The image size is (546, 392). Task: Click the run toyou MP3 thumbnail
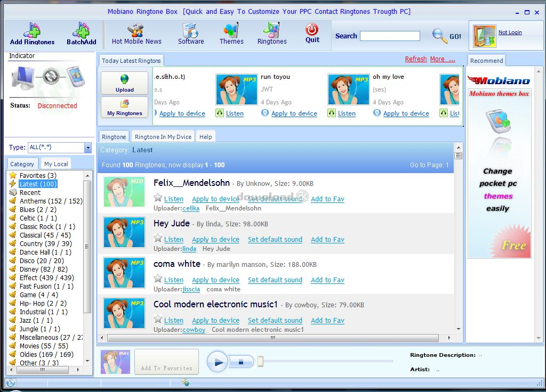click(237, 89)
